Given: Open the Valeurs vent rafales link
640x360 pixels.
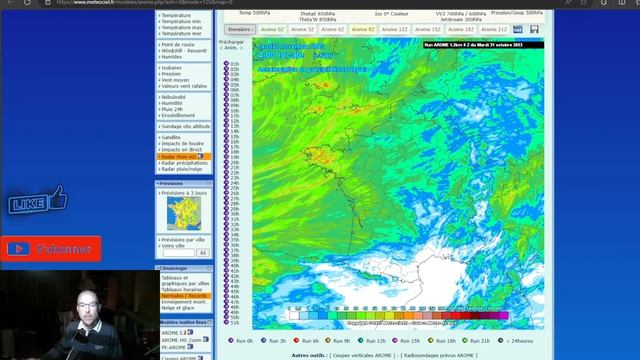Looking at the screenshot, I should pyautogui.click(x=184, y=86).
